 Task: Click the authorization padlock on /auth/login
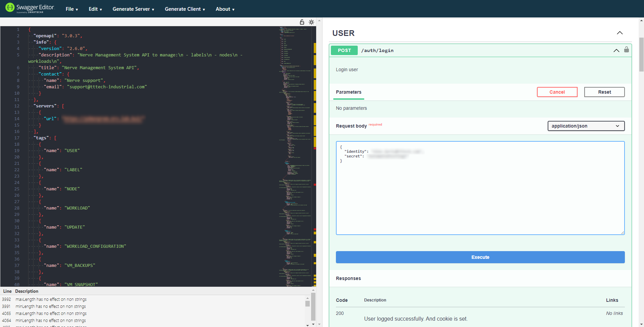point(626,50)
